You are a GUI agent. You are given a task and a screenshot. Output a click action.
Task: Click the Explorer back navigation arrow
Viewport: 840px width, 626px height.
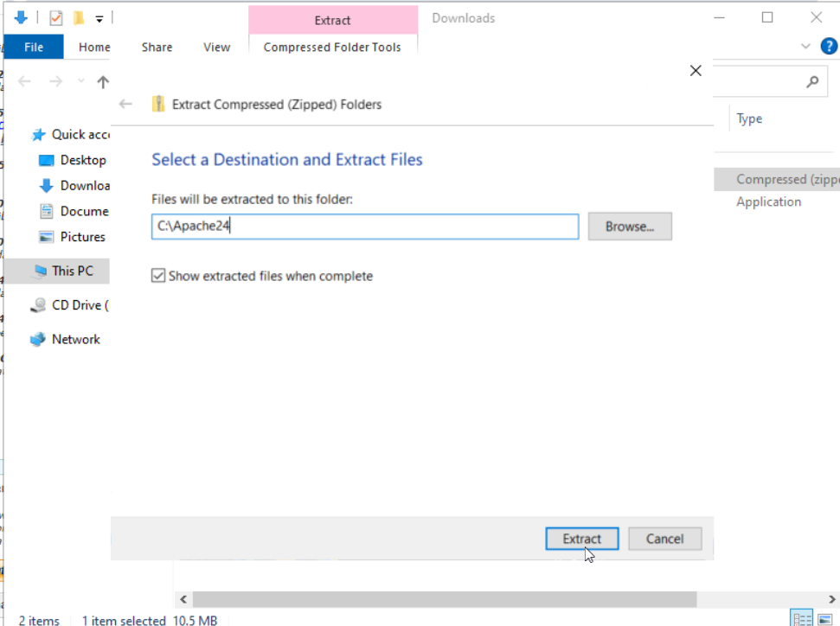[24, 82]
